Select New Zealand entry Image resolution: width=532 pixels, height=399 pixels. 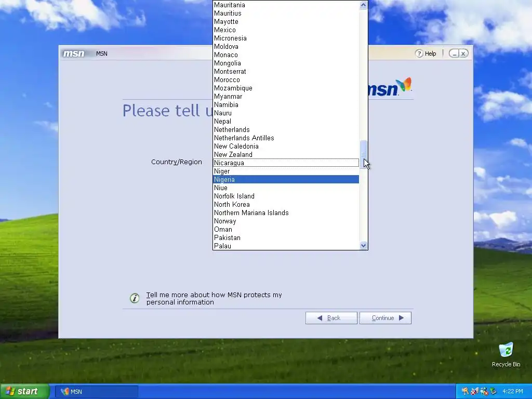(286, 155)
